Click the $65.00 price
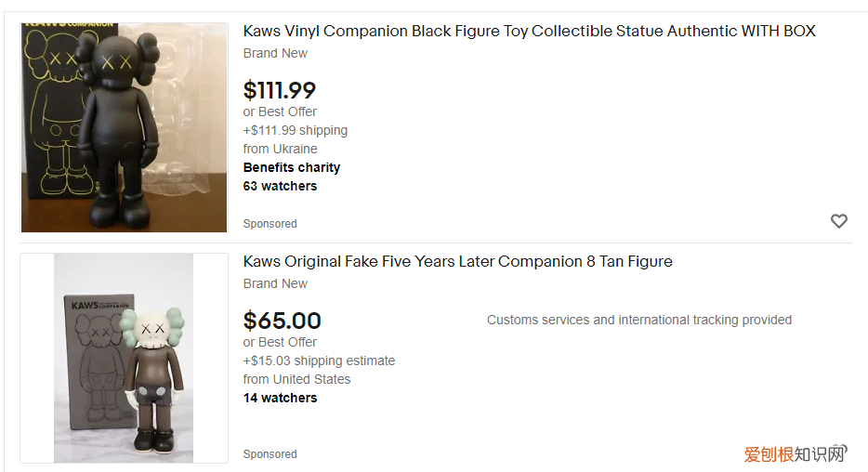The image size is (868, 472). [282, 321]
